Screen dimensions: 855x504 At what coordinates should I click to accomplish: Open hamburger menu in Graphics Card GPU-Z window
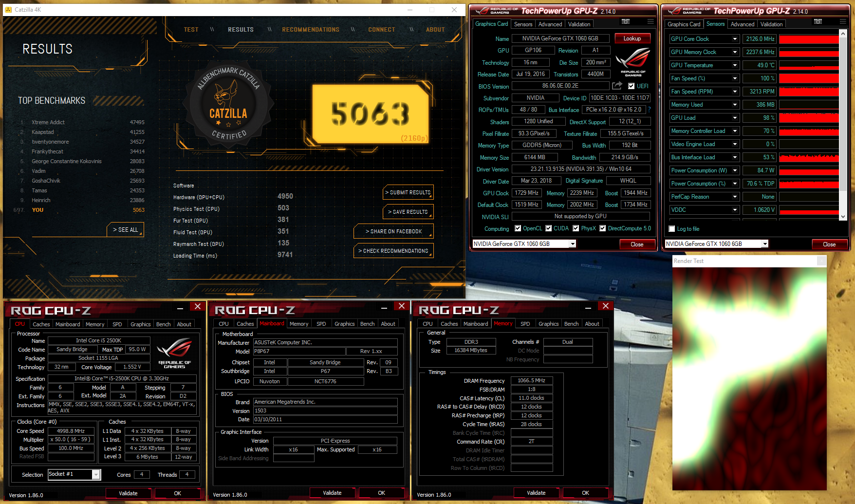click(x=651, y=21)
